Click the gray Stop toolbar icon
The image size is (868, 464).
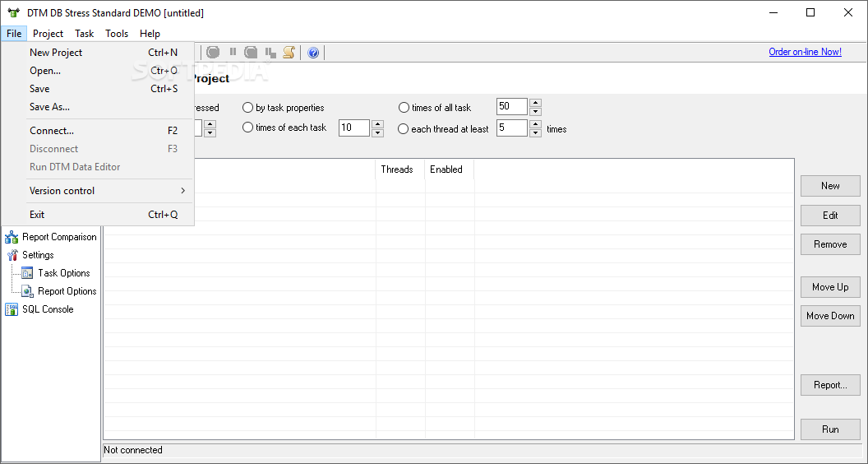pyautogui.click(x=251, y=52)
